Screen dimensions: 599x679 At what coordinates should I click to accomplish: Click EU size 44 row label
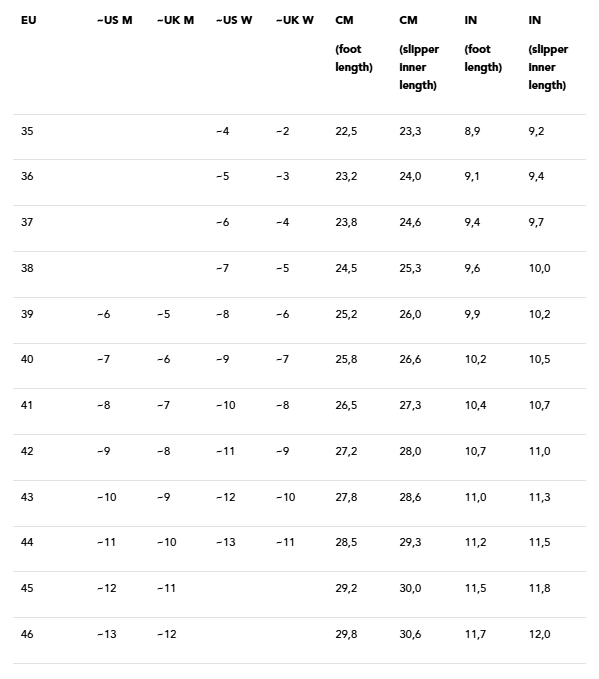(x=27, y=542)
